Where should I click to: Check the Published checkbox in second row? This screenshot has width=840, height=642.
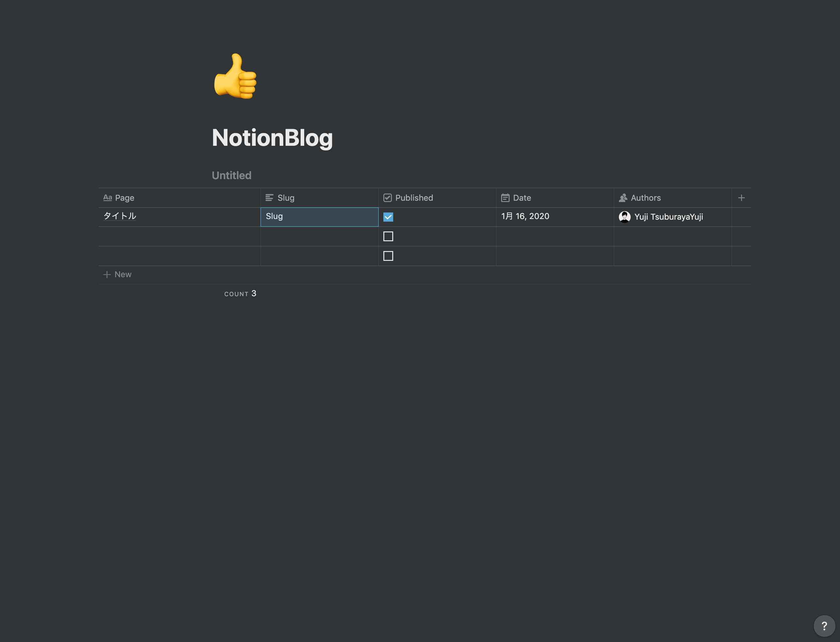pyautogui.click(x=388, y=237)
